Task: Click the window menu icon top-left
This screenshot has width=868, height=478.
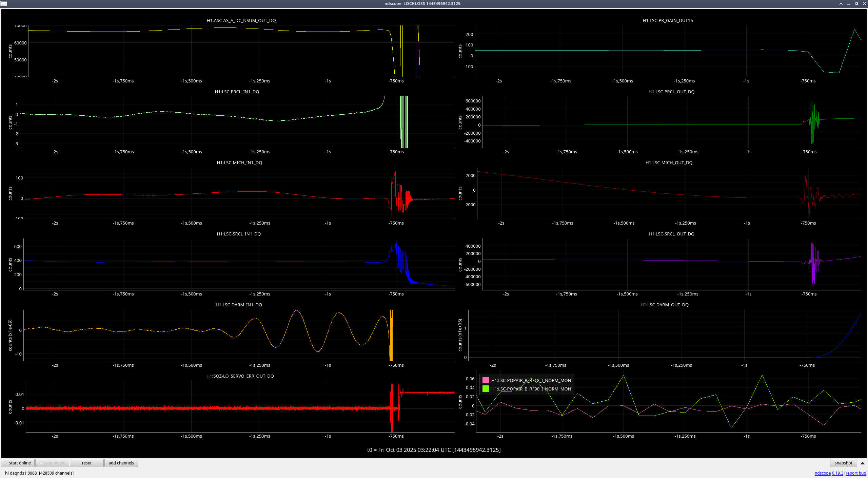Action: (x=3, y=3)
